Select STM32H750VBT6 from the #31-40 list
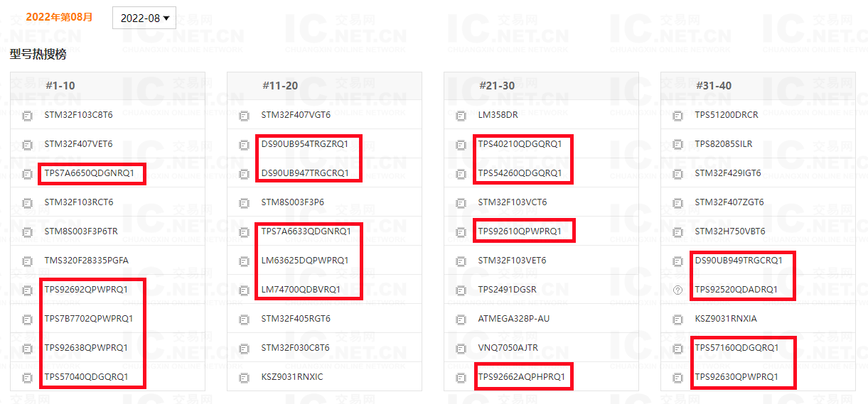 click(x=730, y=231)
